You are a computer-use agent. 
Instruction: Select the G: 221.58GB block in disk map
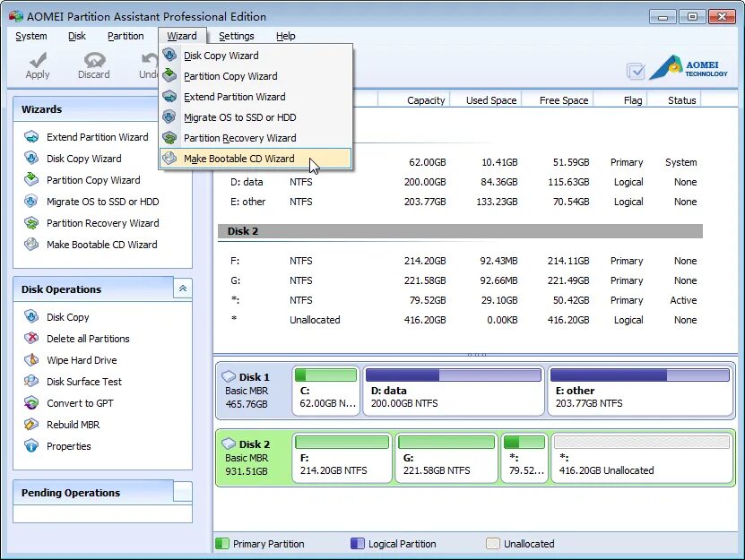[x=446, y=457]
